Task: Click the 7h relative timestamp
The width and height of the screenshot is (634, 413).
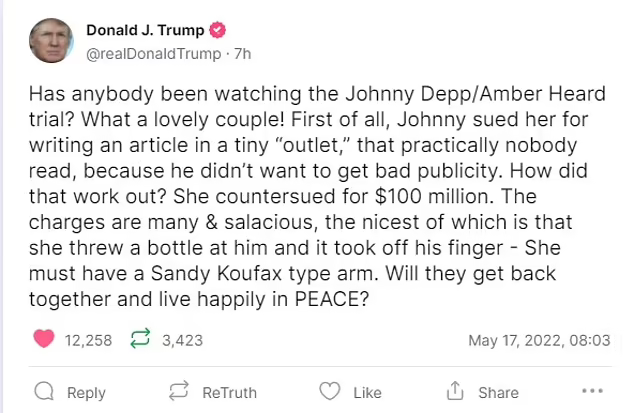Action: tap(243, 53)
